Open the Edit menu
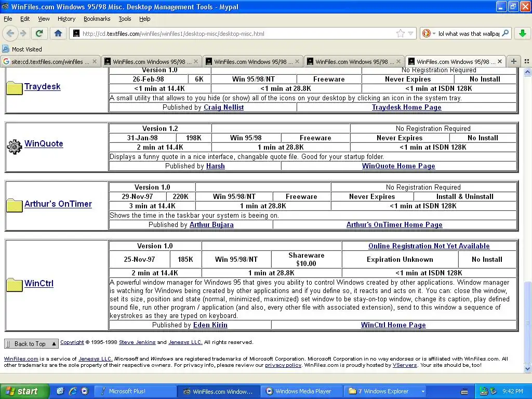 (x=25, y=19)
